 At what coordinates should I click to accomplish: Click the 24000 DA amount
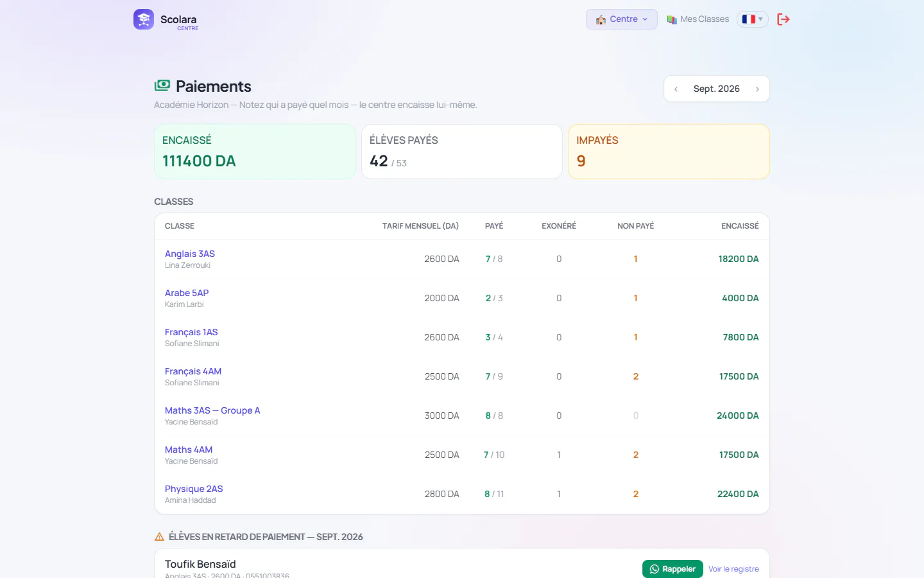pos(738,416)
